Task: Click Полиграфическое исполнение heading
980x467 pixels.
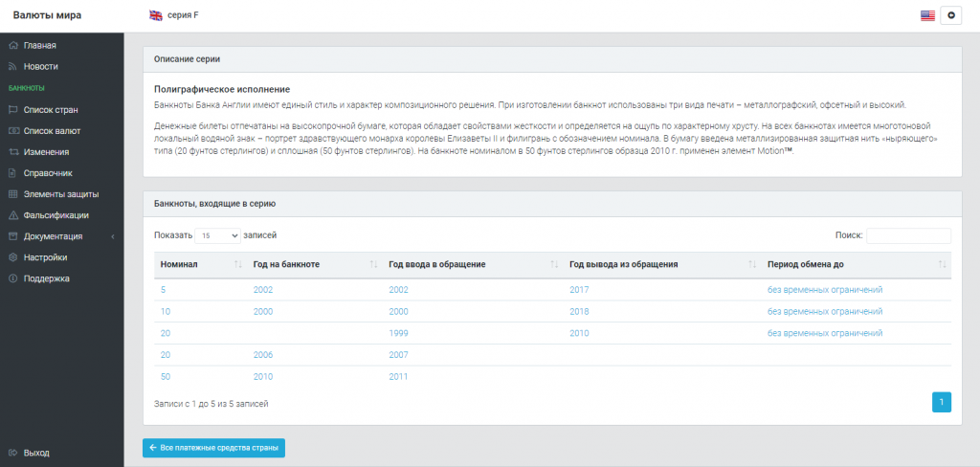Action: coord(222,89)
